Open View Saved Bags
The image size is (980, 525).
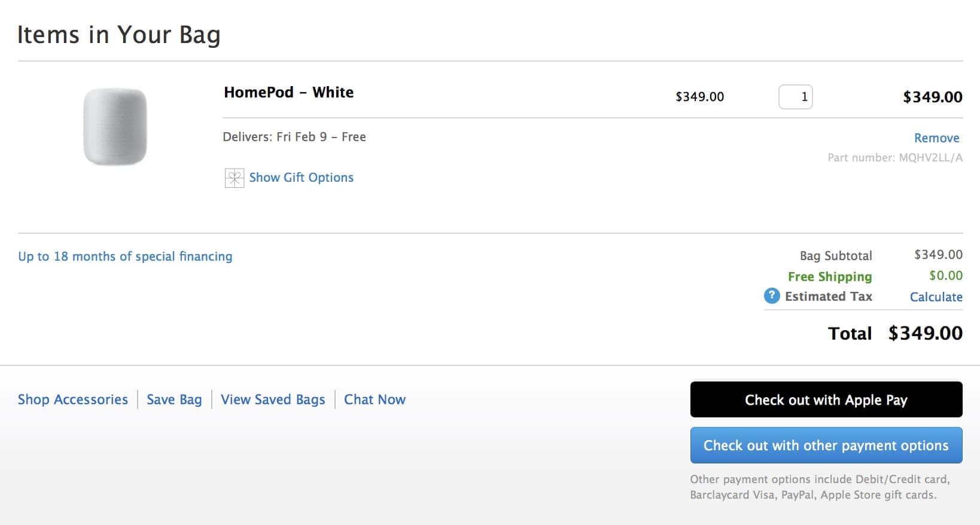tap(273, 399)
